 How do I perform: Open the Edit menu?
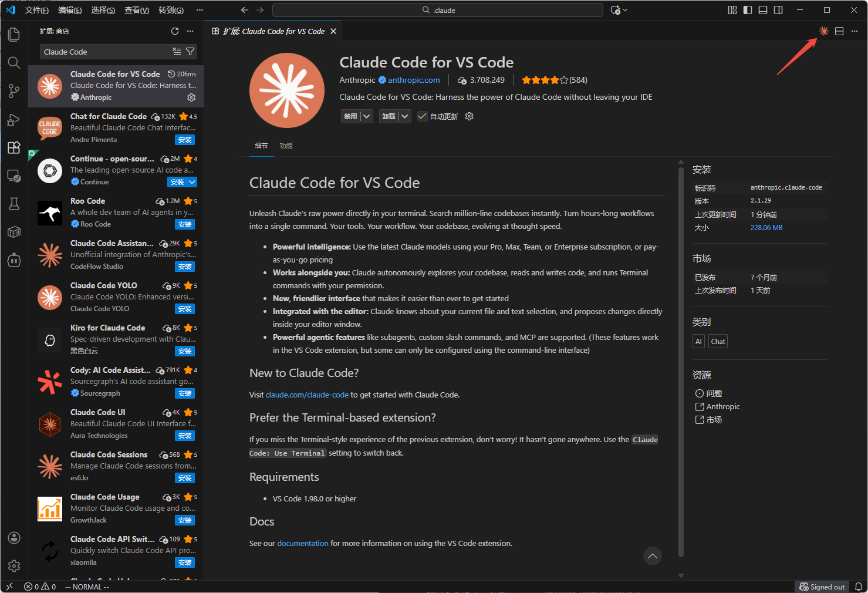(70, 10)
